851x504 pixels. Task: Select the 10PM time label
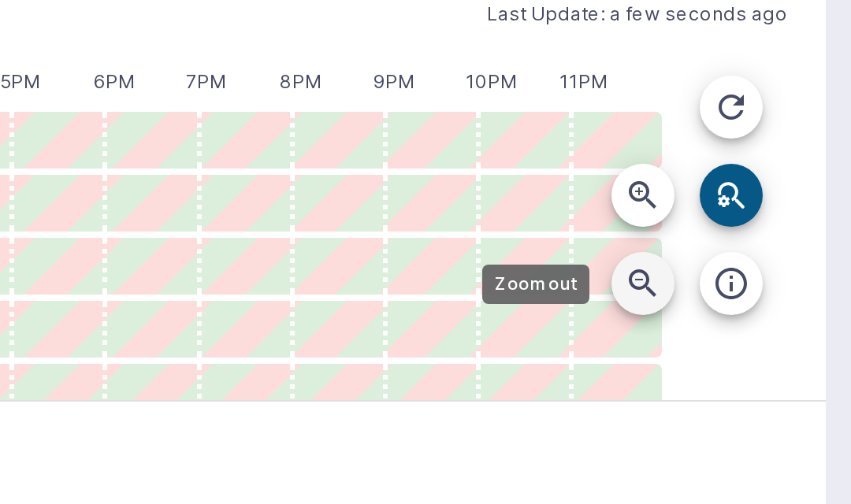(491, 82)
